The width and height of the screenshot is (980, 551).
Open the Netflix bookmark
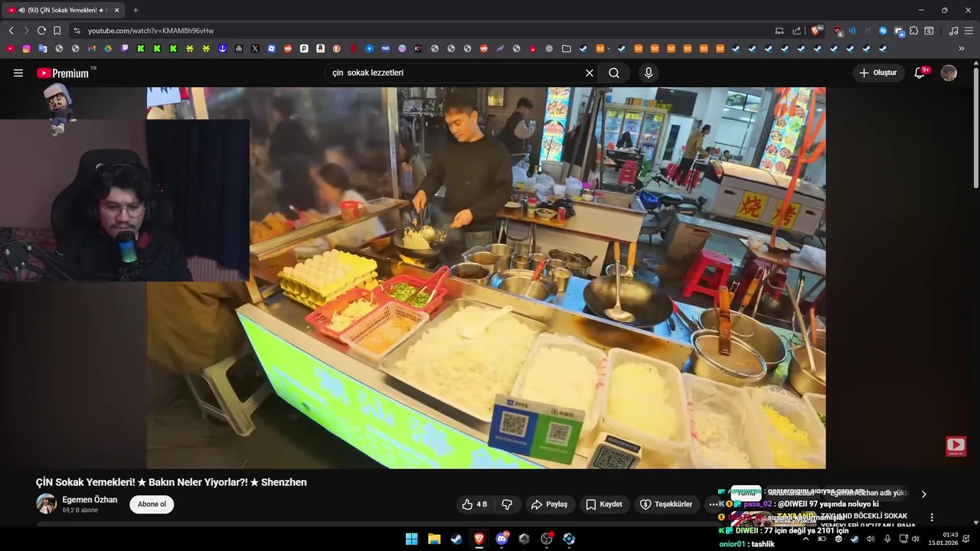pos(353,48)
